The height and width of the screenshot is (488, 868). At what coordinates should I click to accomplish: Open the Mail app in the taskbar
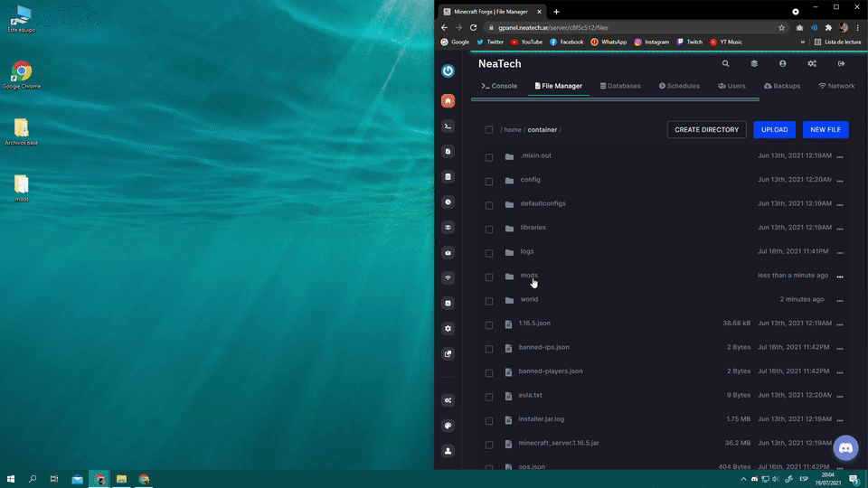click(x=78, y=479)
